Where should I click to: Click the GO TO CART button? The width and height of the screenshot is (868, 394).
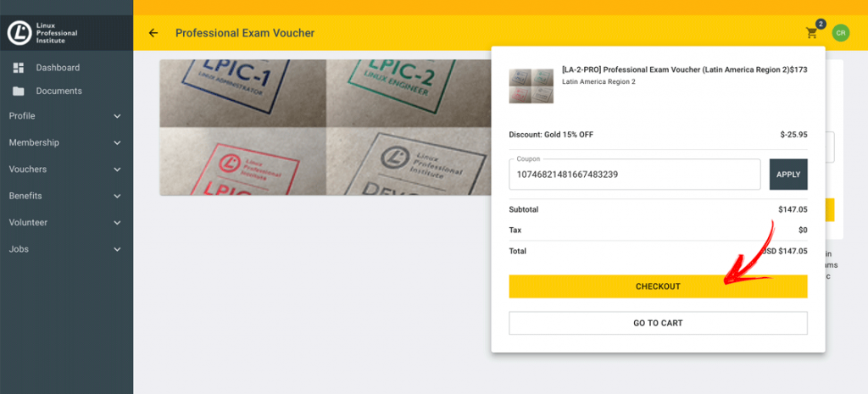pyautogui.click(x=658, y=323)
